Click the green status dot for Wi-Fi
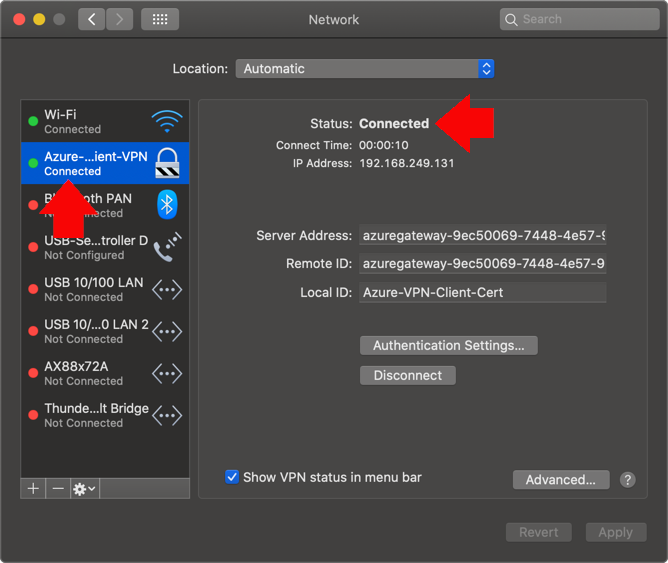 [33, 121]
